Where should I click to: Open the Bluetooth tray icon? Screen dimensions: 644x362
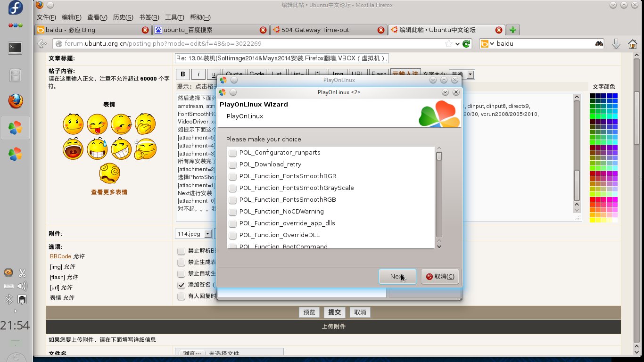coord(9,299)
